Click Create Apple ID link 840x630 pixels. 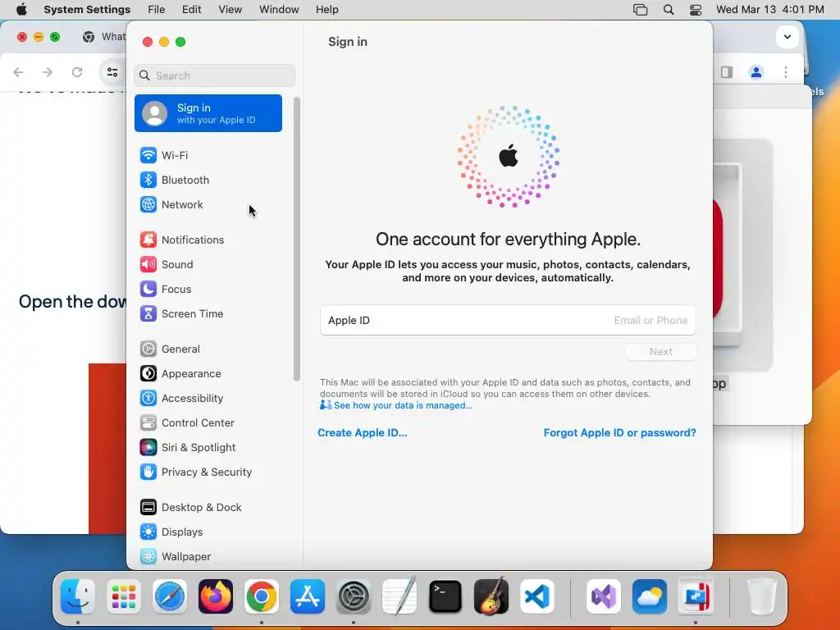tap(362, 433)
